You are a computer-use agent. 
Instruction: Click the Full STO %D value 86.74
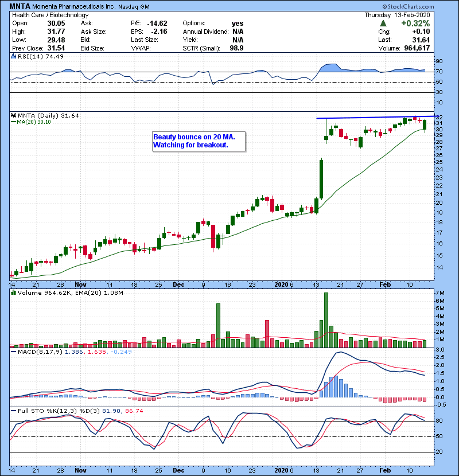coord(134,411)
